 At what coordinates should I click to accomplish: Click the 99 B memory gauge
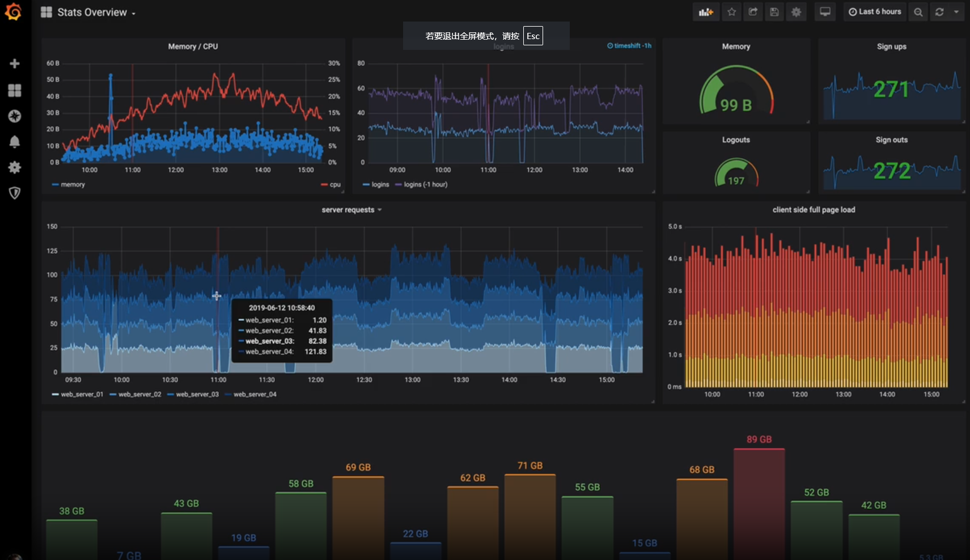point(736,91)
